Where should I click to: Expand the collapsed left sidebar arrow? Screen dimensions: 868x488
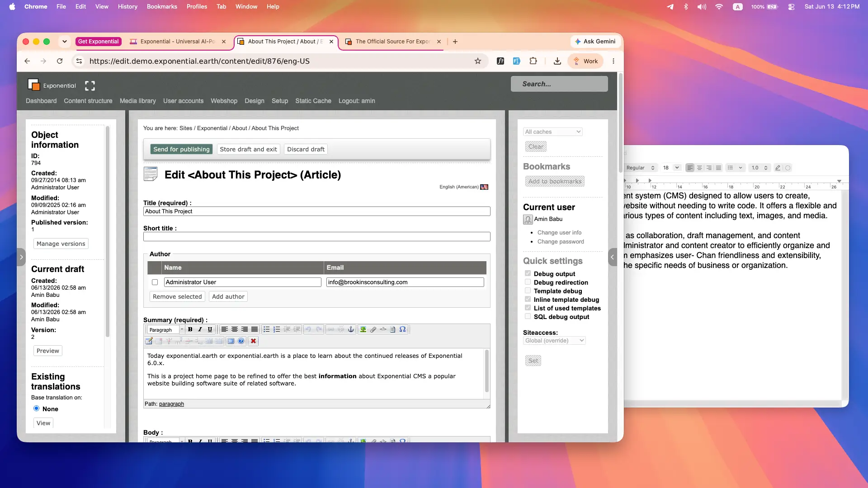[x=21, y=257]
